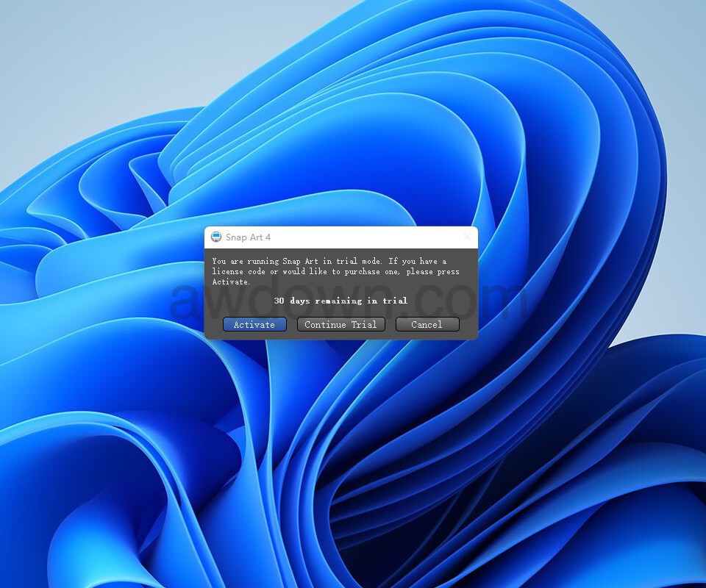Screen dimensions: 706x588
Task: Click the desktop wallpaper above the dialog
Action: coord(338,147)
